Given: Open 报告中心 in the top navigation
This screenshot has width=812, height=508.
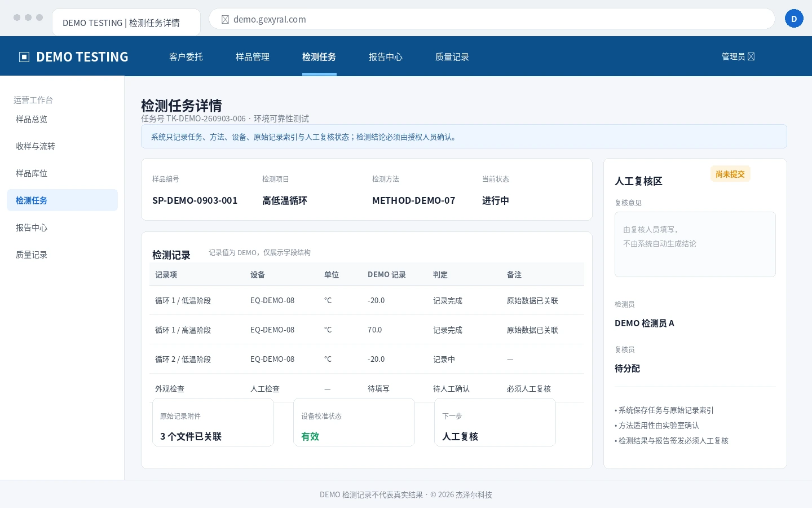Looking at the screenshot, I should click(386, 56).
